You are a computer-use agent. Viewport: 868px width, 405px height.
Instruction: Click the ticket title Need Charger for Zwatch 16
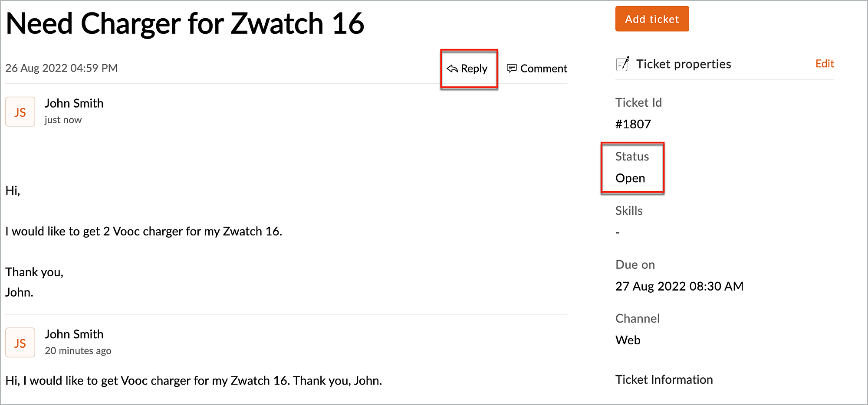pyautogui.click(x=185, y=23)
